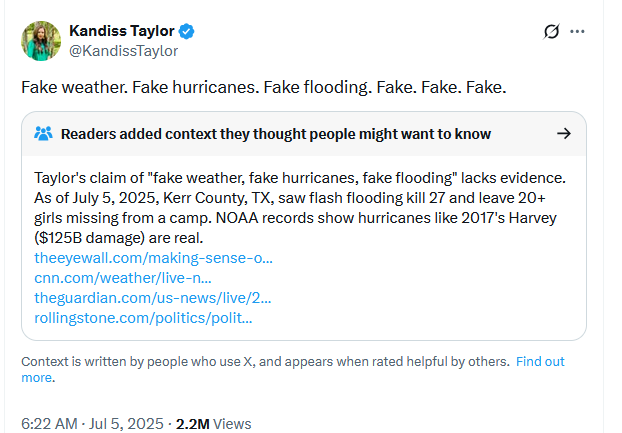Click the Kandiss Taylor display name

point(118,30)
